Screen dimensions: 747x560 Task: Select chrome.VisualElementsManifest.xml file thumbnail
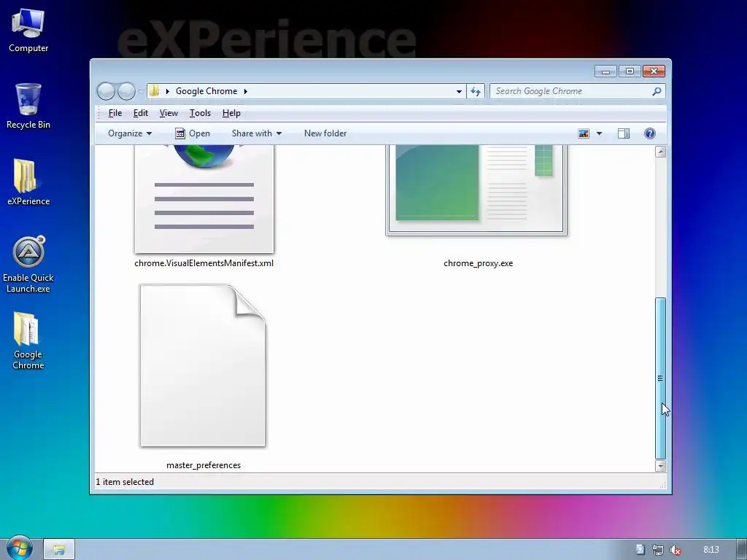tap(204, 198)
